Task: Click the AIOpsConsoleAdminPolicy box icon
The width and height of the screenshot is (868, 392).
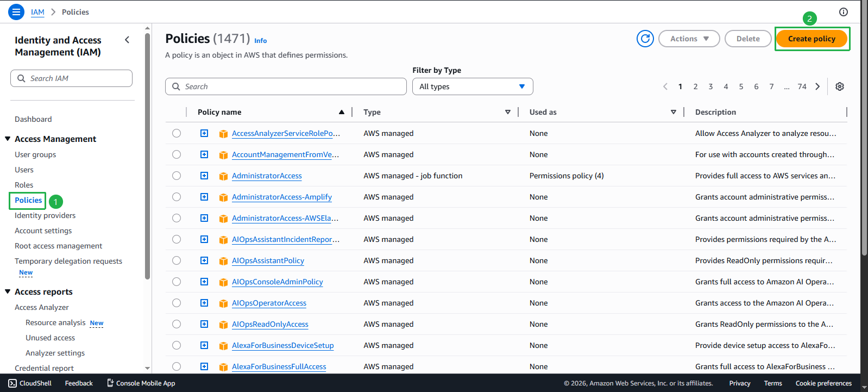Action: pyautogui.click(x=223, y=282)
